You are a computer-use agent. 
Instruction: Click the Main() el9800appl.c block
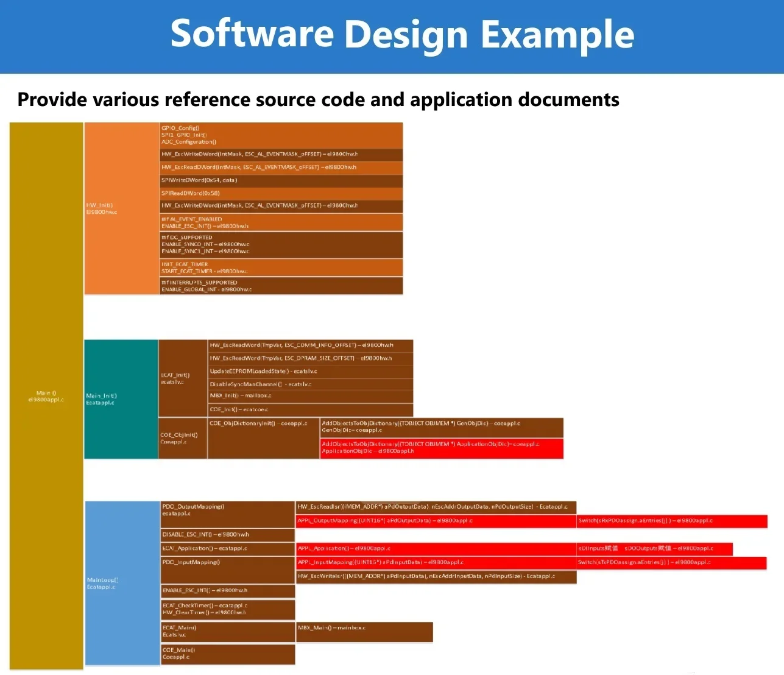[x=46, y=396]
